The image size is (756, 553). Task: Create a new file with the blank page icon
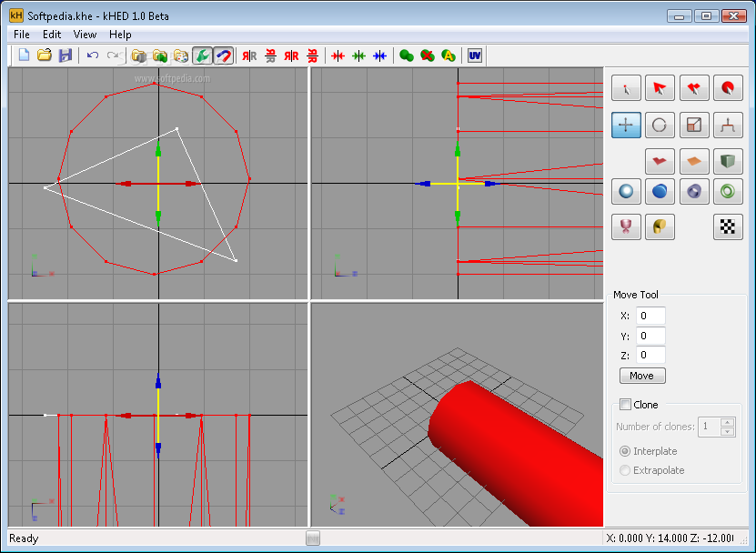pyautogui.click(x=24, y=55)
